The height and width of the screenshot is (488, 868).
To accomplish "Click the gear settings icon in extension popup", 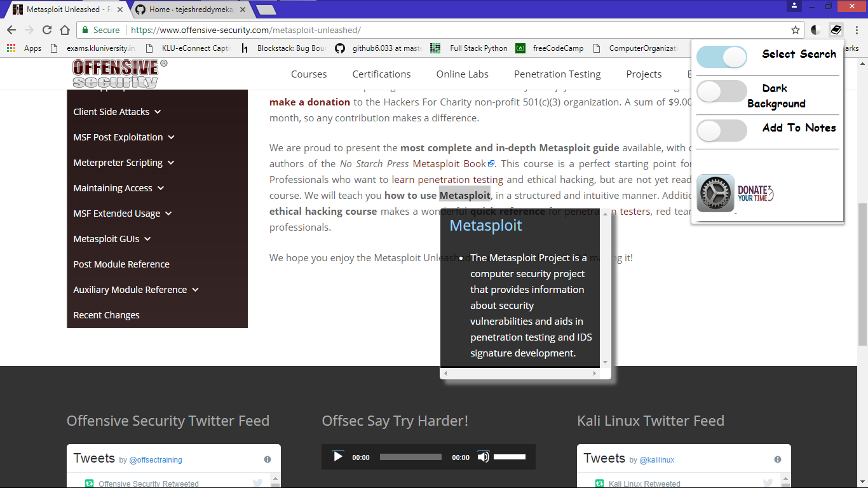I will click(715, 193).
